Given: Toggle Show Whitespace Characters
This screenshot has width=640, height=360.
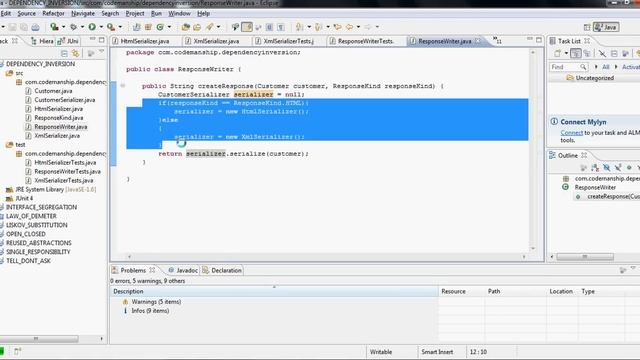Looking at the screenshot, I should 281,27.
